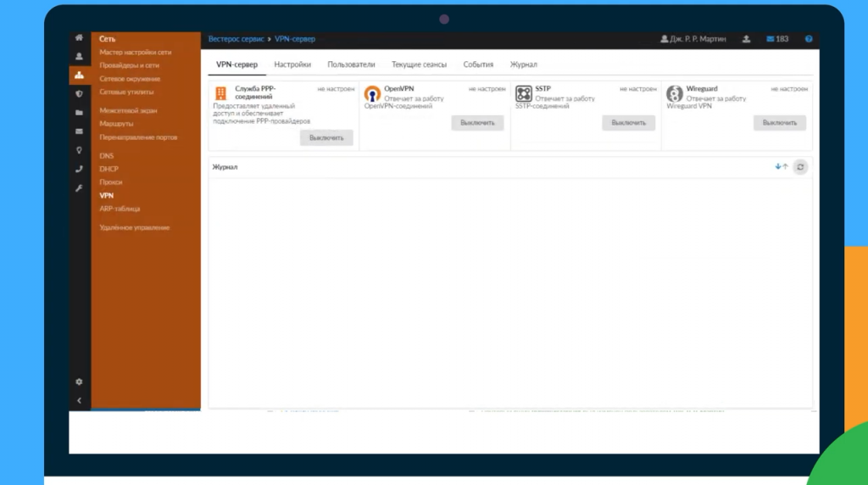Open the Mail envelope icon in sidebar

79,131
